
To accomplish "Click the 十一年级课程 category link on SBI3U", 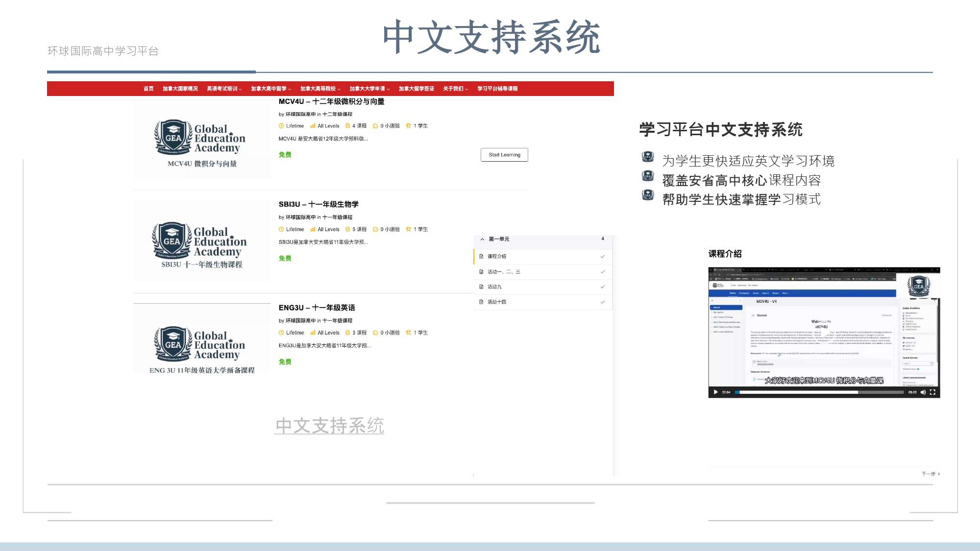I will 337,217.
